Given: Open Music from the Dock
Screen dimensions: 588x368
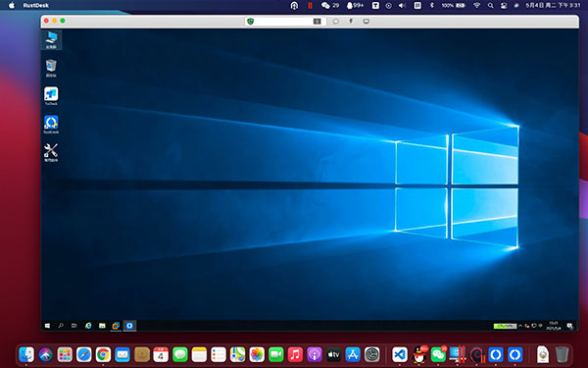Looking at the screenshot, I should (295, 354).
